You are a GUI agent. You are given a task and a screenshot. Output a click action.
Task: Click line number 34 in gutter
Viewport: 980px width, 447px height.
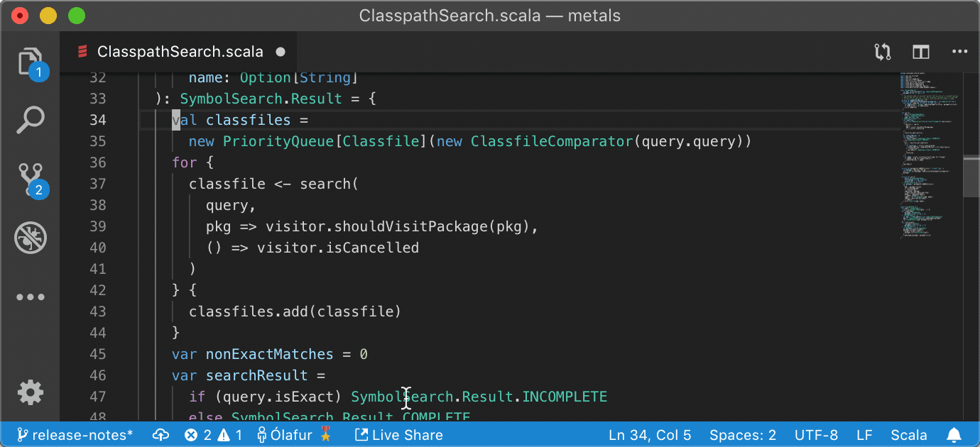point(98,120)
